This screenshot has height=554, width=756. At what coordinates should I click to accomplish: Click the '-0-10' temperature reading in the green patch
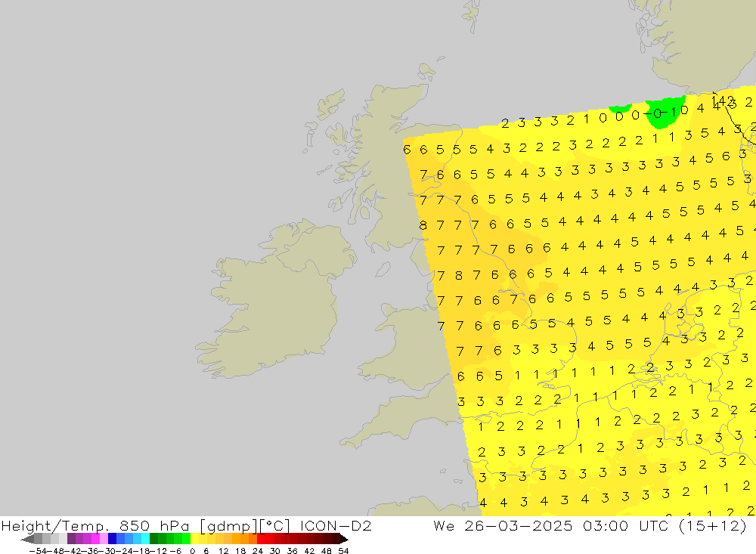point(665,113)
